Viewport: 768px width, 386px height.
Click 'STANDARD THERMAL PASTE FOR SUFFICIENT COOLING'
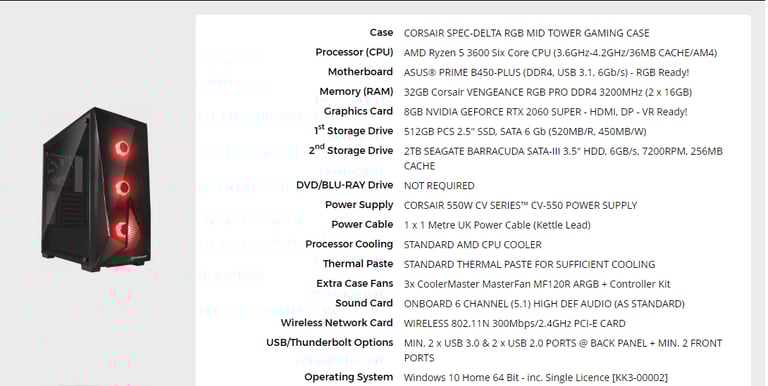click(529, 264)
